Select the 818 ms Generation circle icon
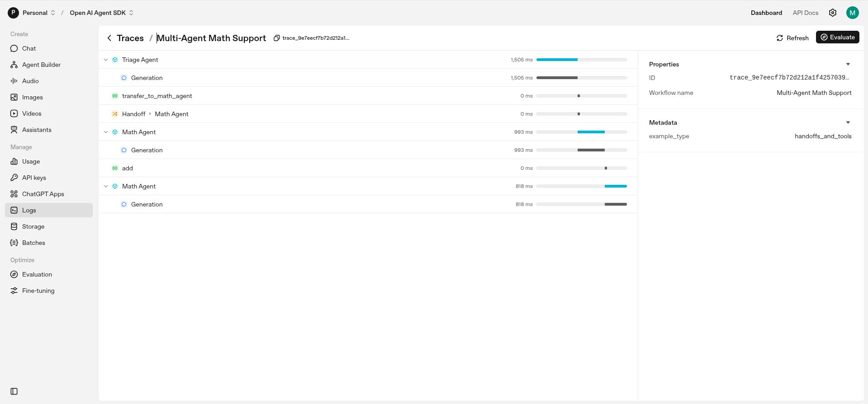Image resolution: width=868 pixels, height=404 pixels. (124, 204)
